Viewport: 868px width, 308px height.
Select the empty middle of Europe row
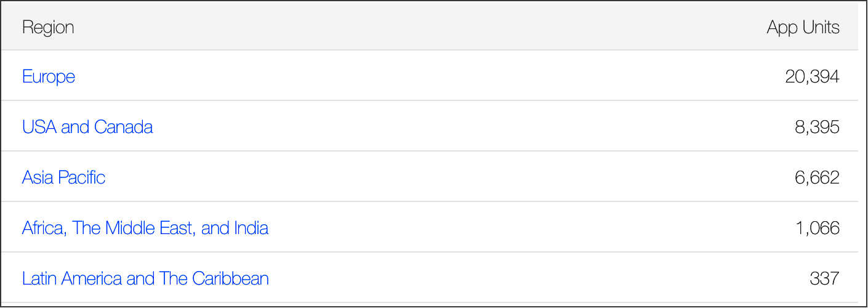pyautogui.click(x=431, y=76)
